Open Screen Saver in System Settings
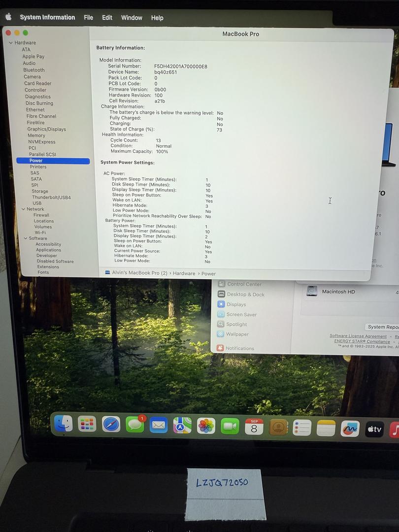Image resolution: width=399 pixels, height=532 pixels. pos(237,314)
